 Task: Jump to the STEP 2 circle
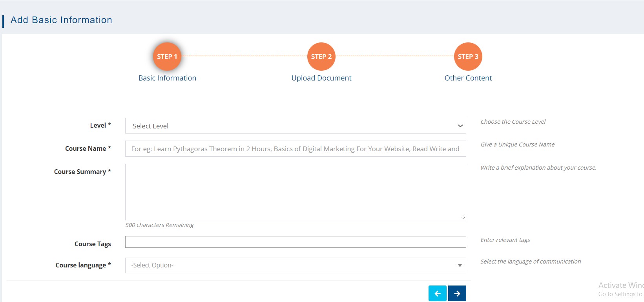click(x=321, y=57)
